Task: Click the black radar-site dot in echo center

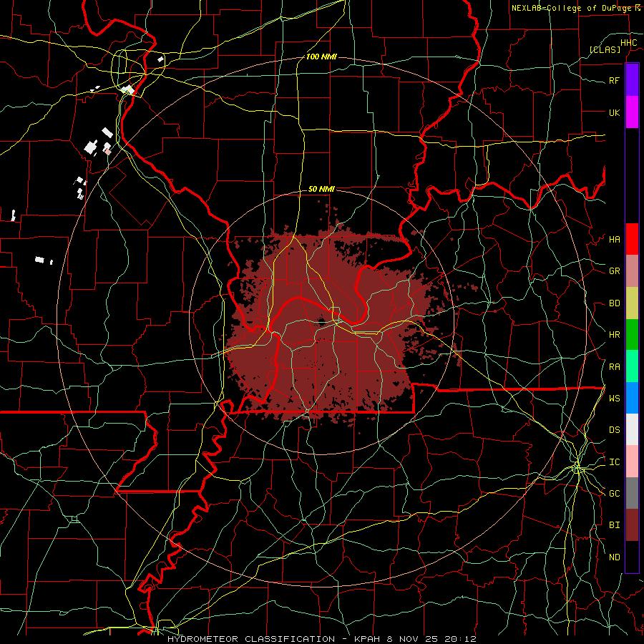Action: 321,321
